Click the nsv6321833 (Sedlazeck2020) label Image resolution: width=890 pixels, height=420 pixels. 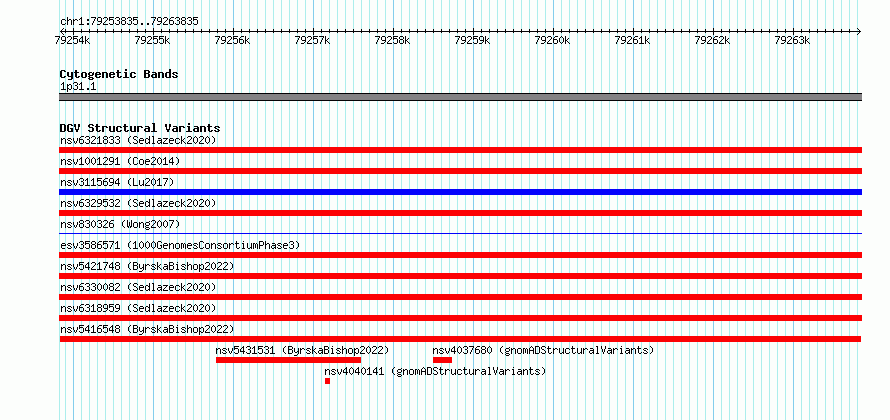pyautogui.click(x=138, y=140)
